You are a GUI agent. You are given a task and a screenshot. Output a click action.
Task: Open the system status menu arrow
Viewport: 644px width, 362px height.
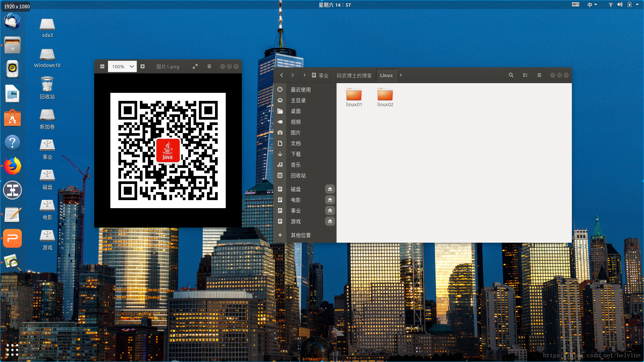637,5
